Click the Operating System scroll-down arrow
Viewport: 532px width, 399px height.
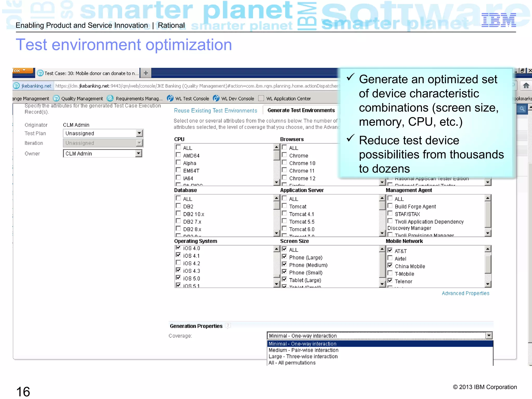276,284
